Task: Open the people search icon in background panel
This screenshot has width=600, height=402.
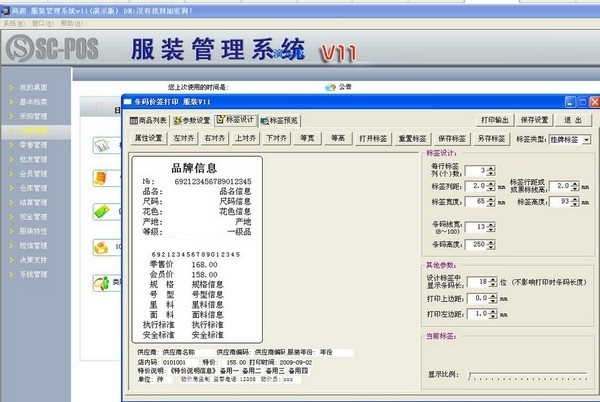Action: (x=101, y=283)
